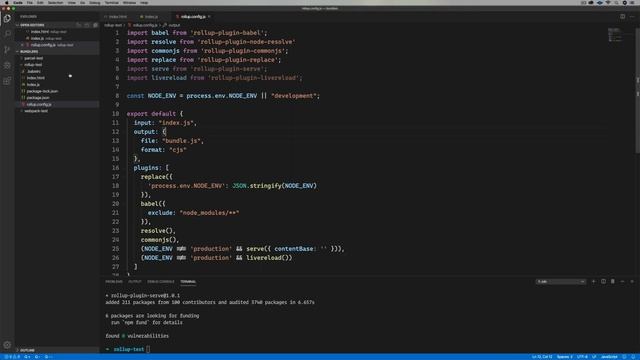Screen dimensions: 640x360
Task: Maximize the terminal panel with the chevron icon
Action: (622, 281)
